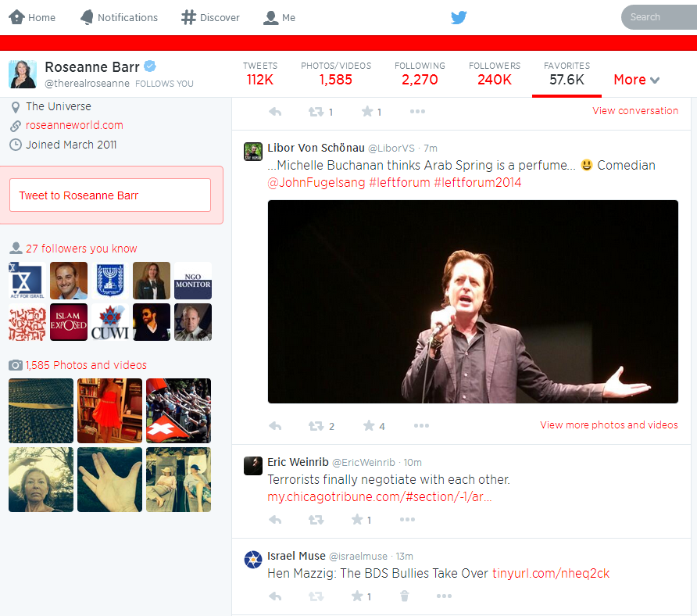Screen dimensions: 697x616
Task: Open Roseanne Barr's profile photo
Action: [x=23, y=74]
